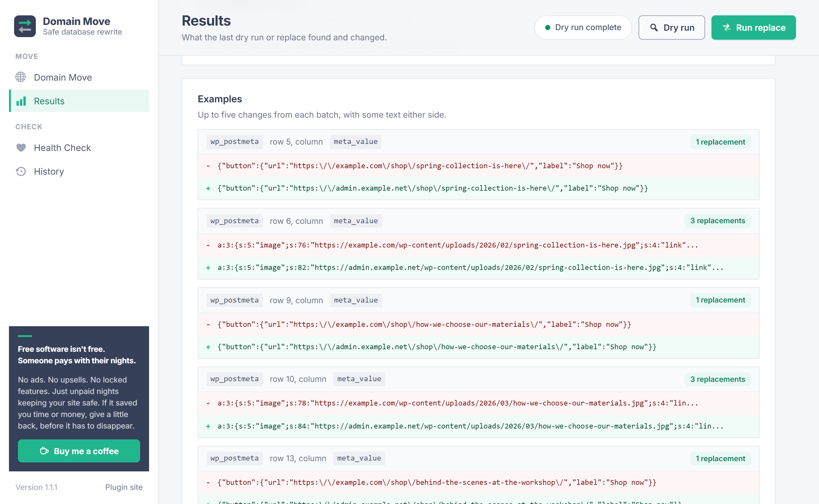
Task: Click the History clock icon
Action: click(21, 171)
